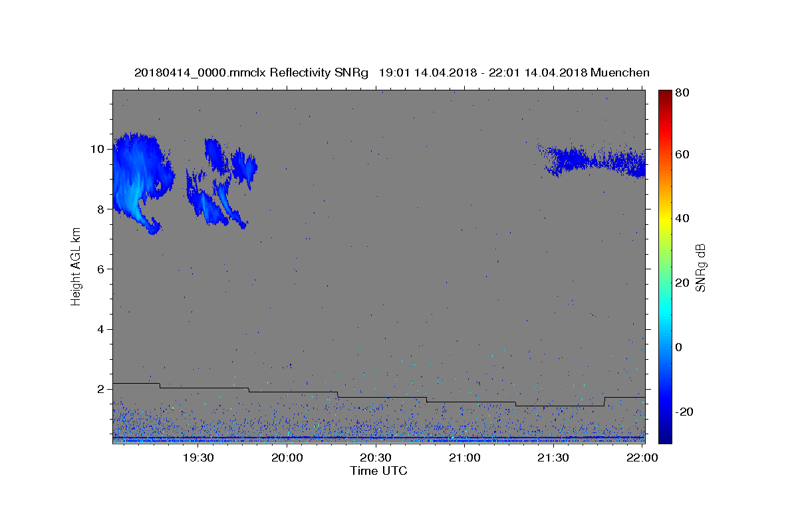
Task: Click the colorbar value 40
Action: (682, 218)
